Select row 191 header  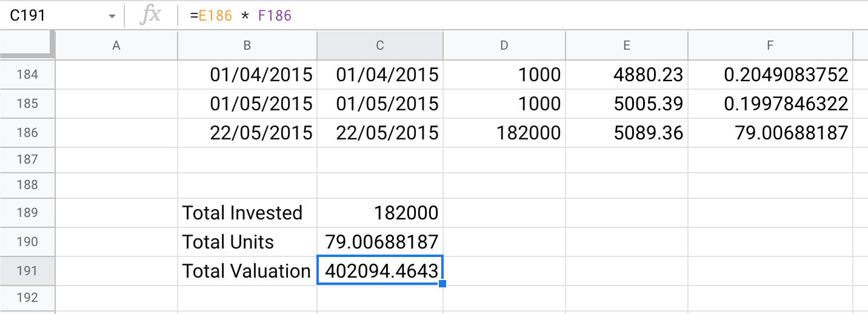(27, 271)
